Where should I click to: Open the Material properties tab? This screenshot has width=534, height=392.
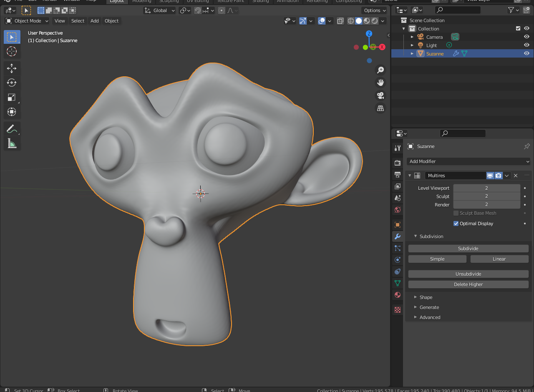pos(398,295)
